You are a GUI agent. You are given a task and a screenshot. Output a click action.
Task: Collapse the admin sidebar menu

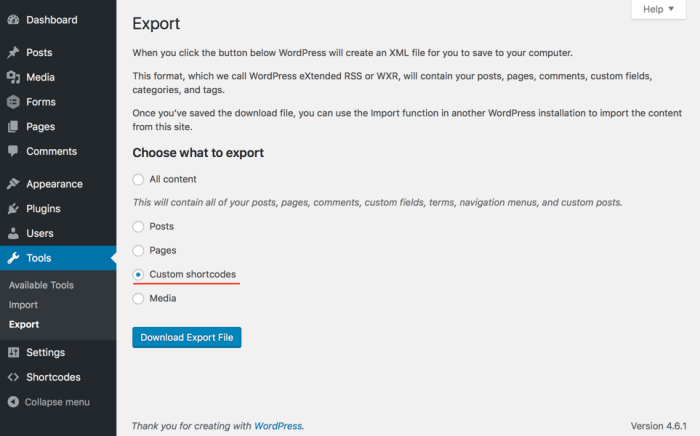coord(49,402)
